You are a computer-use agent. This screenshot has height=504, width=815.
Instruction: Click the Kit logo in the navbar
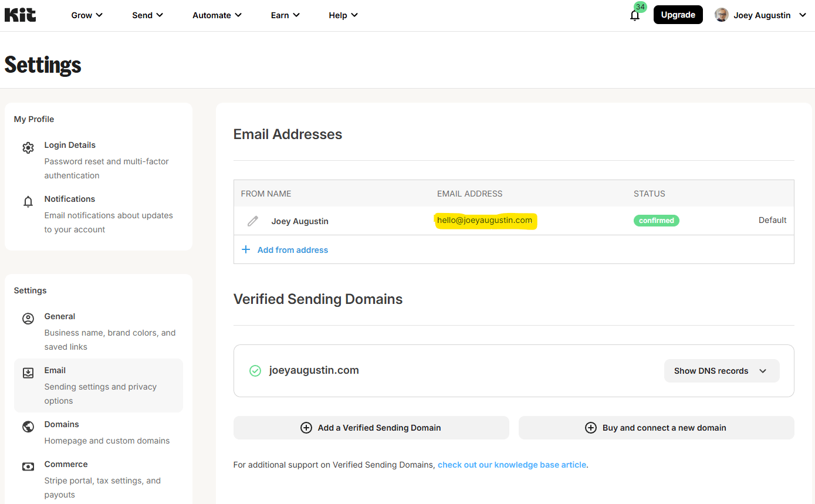pos(19,15)
